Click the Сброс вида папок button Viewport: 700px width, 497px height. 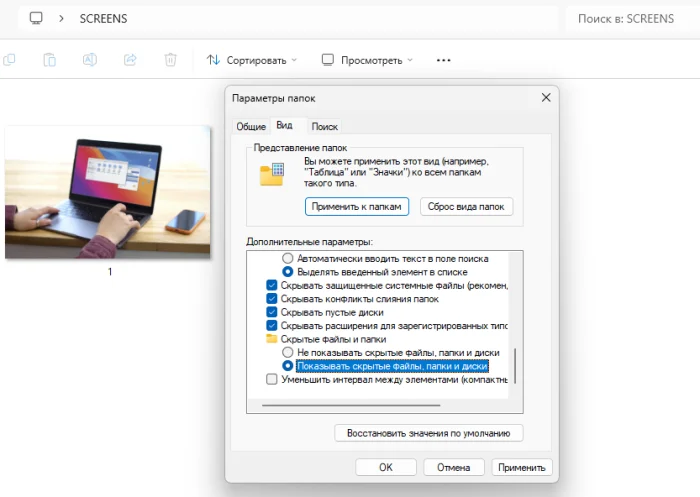pos(466,207)
